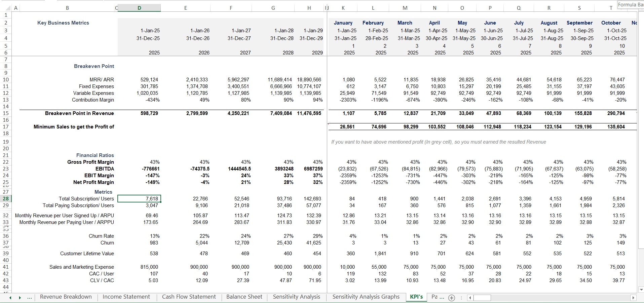The height and width of the screenshot is (303, 644).
Task: Select column K header
Action: pos(343,8)
